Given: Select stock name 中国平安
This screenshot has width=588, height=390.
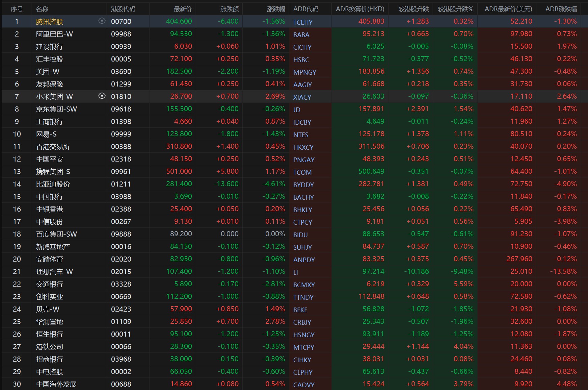Looking at the screenshot, I should pyautogui.click(x=50, y=159).
